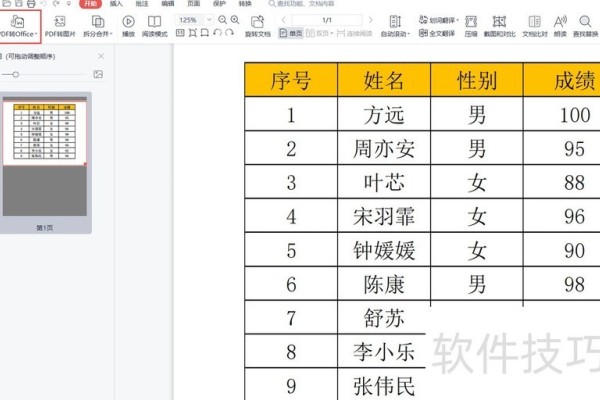
Task: Click the 成绩 header cell
Action: [562, 80]
